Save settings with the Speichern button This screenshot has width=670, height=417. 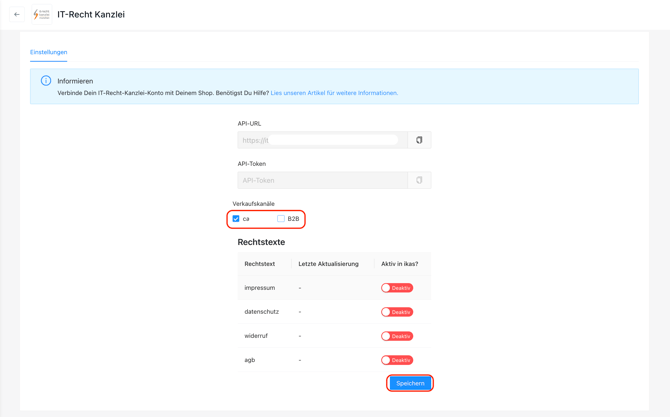click(410, 383)
